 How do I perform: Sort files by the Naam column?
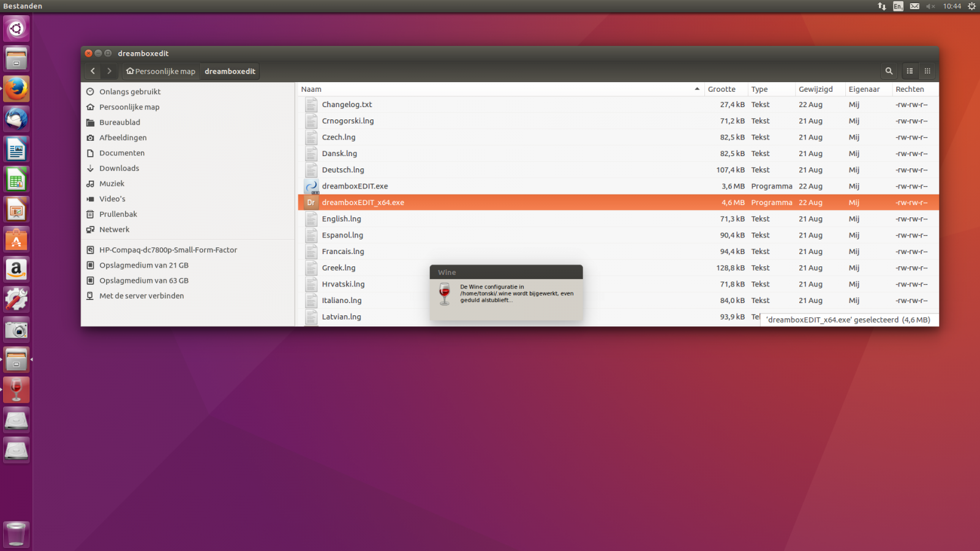(311, 89)
